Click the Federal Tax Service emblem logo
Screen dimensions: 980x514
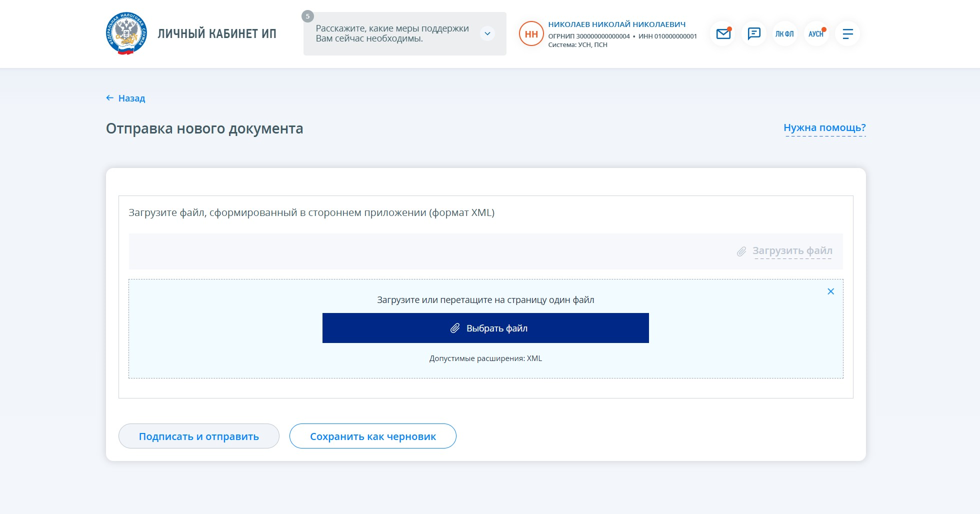coord(126,33)
